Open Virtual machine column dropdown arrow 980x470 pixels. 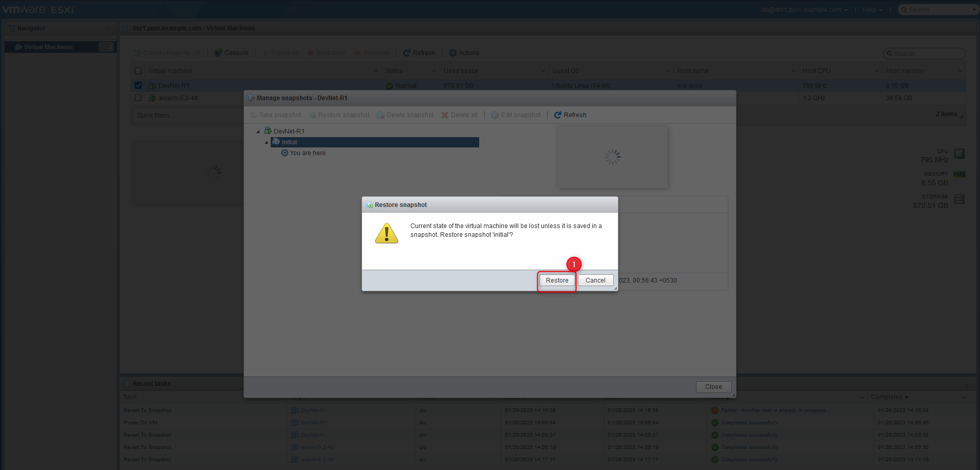pos(375,71)
